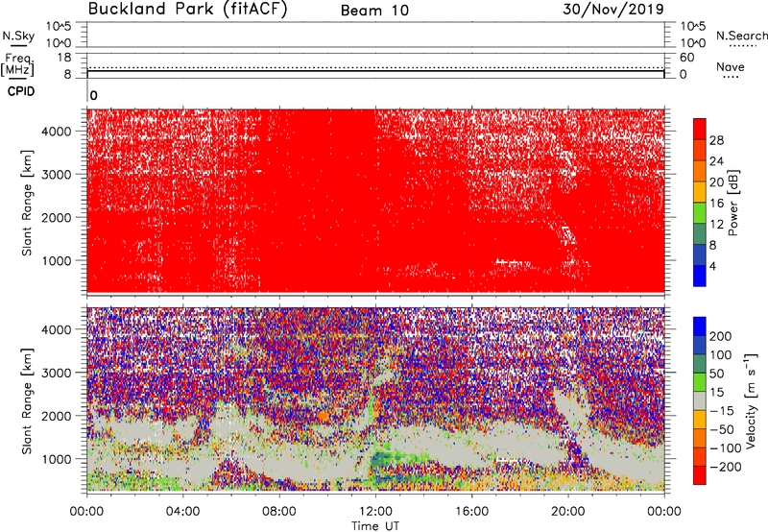
Task: Pick the yellow −15 to −50 Velocity colorbar segment
Action: pos(700,420)
